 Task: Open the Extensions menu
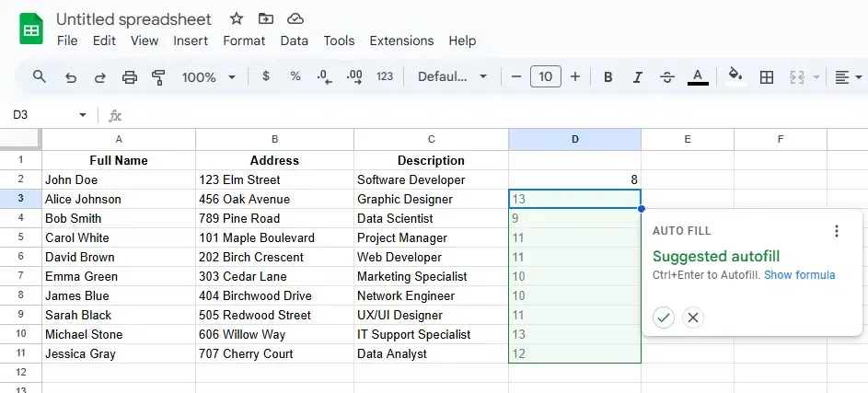point(401,40)
